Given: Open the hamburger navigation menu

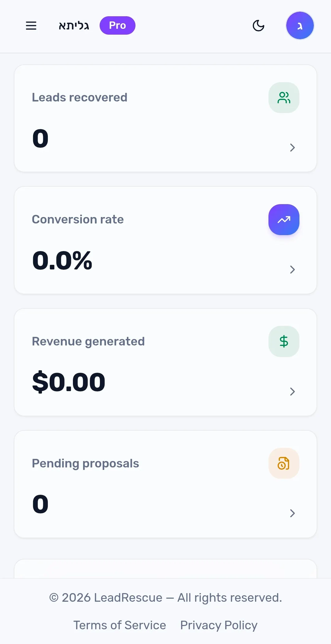Looking at the screenshot, I should (x=31, y=25).
